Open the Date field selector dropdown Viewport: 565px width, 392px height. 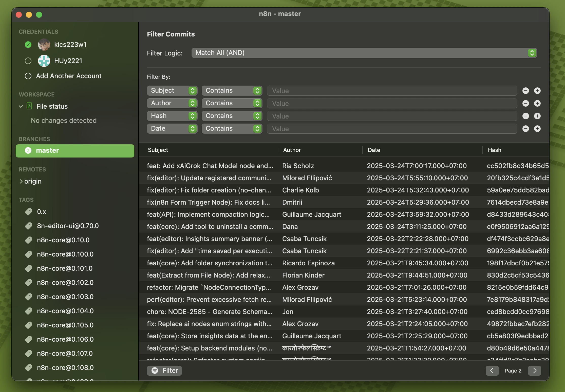[172, 129]
